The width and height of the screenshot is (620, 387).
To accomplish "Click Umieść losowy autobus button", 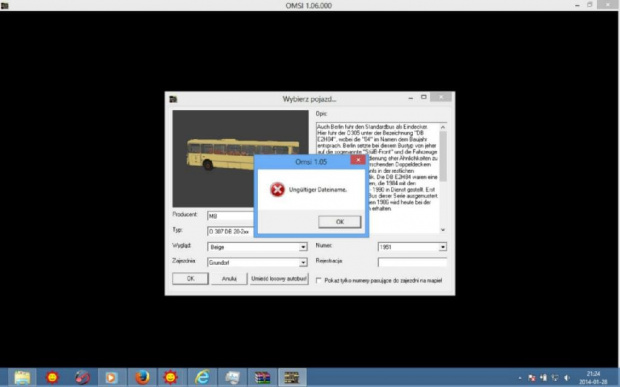I will pyautogui.click(x=279, y=279).
